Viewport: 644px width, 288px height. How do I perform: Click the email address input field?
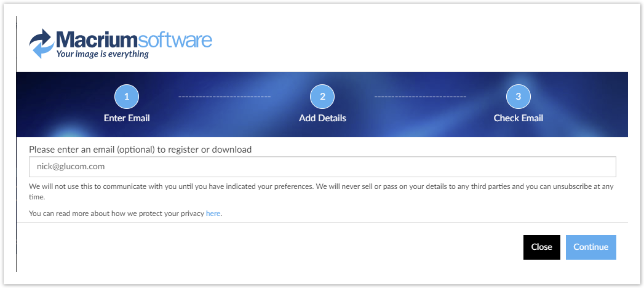(x=322, y=167)
